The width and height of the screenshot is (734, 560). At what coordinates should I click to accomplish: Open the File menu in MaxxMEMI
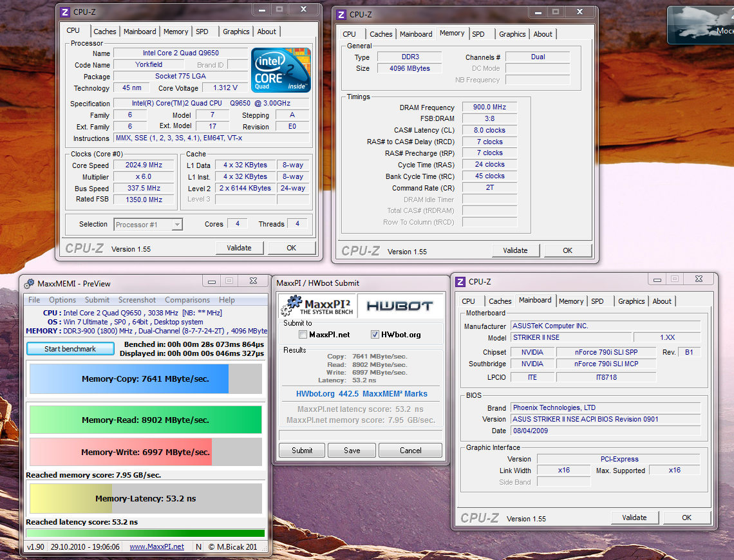pyautogui.click(x=34, y=300)
